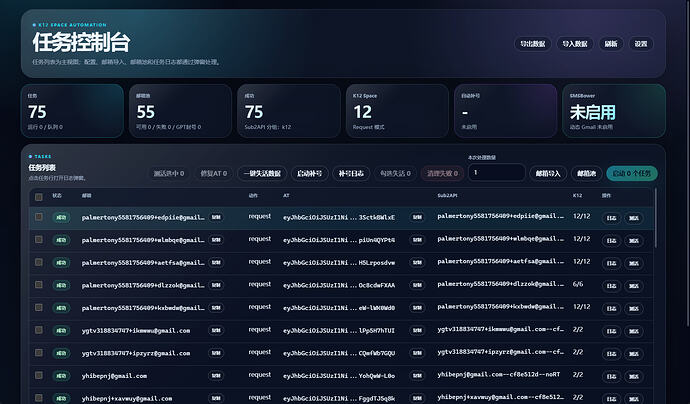The image size is (690, 404).
Task: Click the last action pill in the ygtv318834747+ipzyrz row
Action: click(634, 354)
